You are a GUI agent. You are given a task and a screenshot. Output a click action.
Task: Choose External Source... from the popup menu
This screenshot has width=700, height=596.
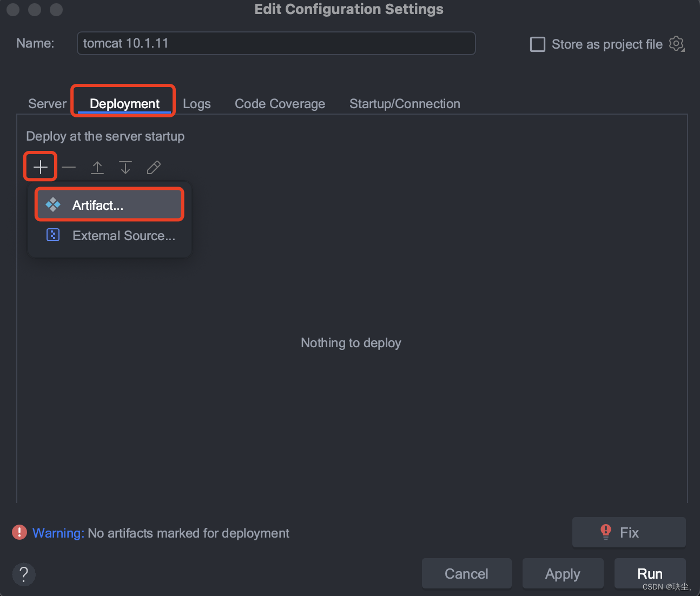(109, 235)
